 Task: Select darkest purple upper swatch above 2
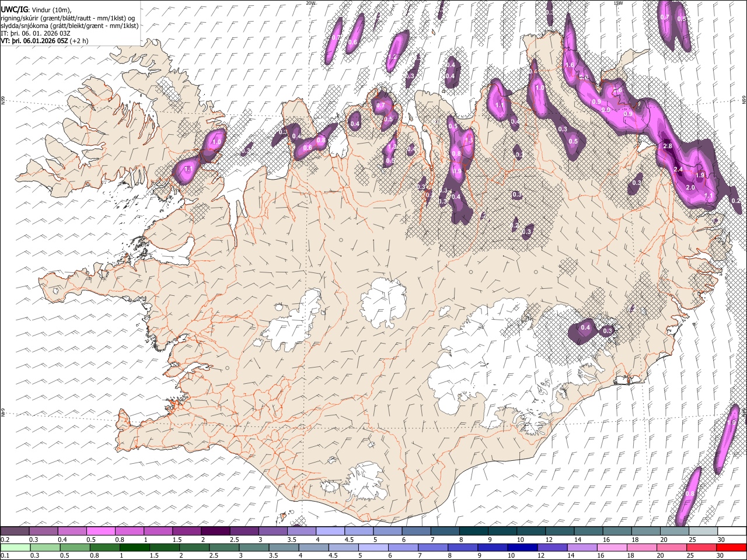coord(215,531)
